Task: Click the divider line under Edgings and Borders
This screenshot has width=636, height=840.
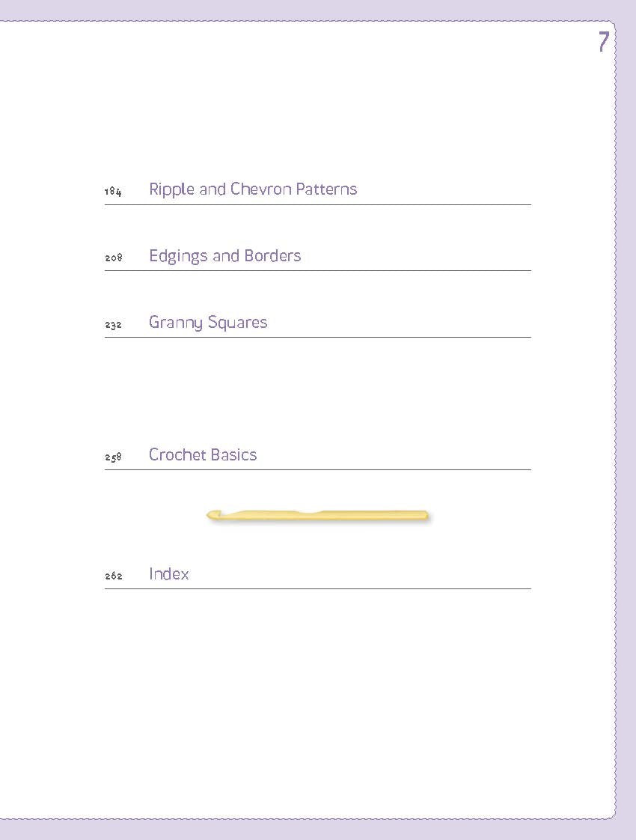Action: pos(318,270)
